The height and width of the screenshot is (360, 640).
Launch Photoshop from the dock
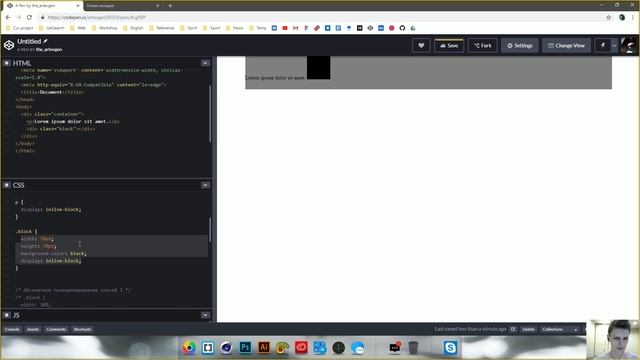(x=245, y=347)
